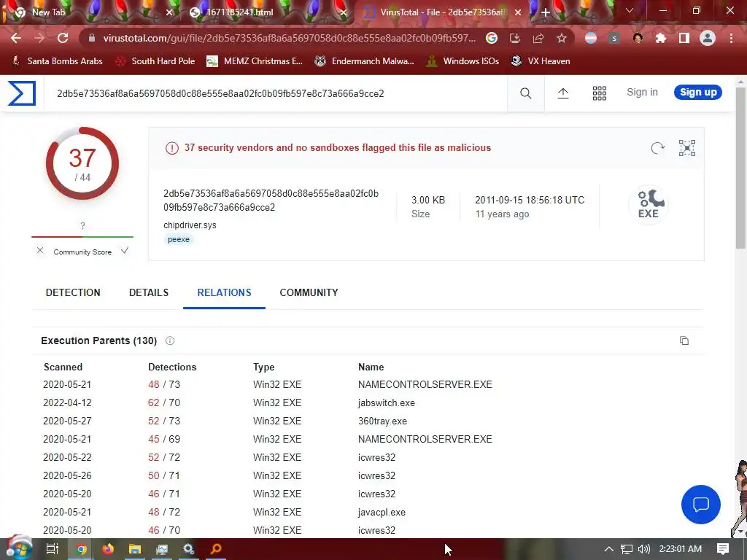Image resolution: width=747 pixels, height=560 pixels.
Task: Open the MEMZ Christmas bookmark
Action: [255, 61]
